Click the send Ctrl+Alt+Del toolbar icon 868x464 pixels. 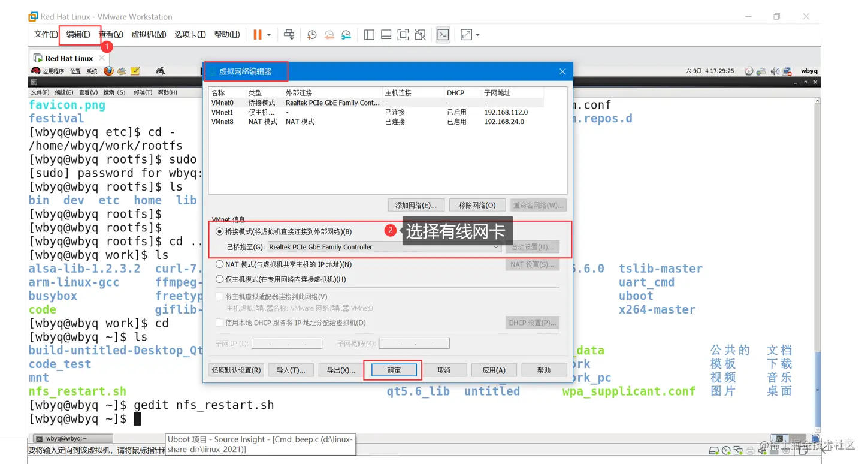tap(289, 35)
